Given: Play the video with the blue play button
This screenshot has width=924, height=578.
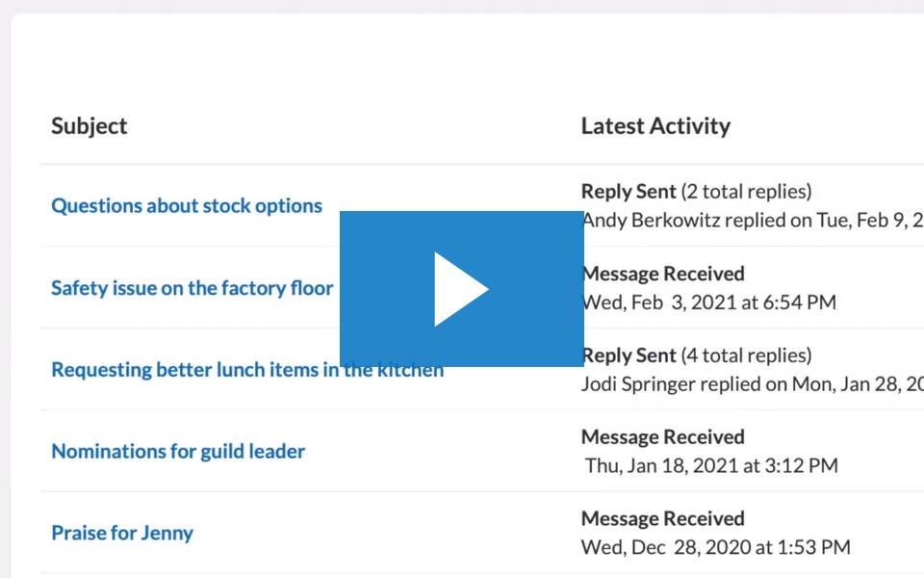Looking at the screenshot, I should point(461,288).
